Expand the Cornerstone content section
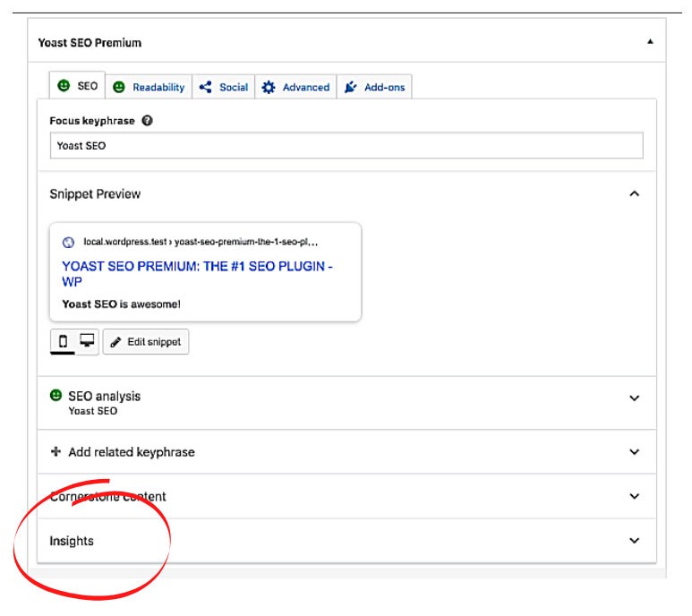The width and height of the screenshot is (692, 616). click(634, 496)
